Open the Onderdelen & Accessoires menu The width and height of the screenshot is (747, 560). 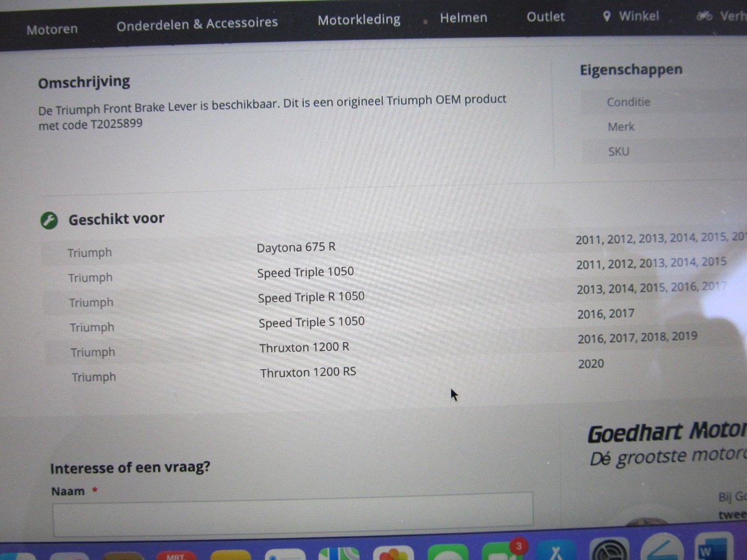(x=197, y=24)
